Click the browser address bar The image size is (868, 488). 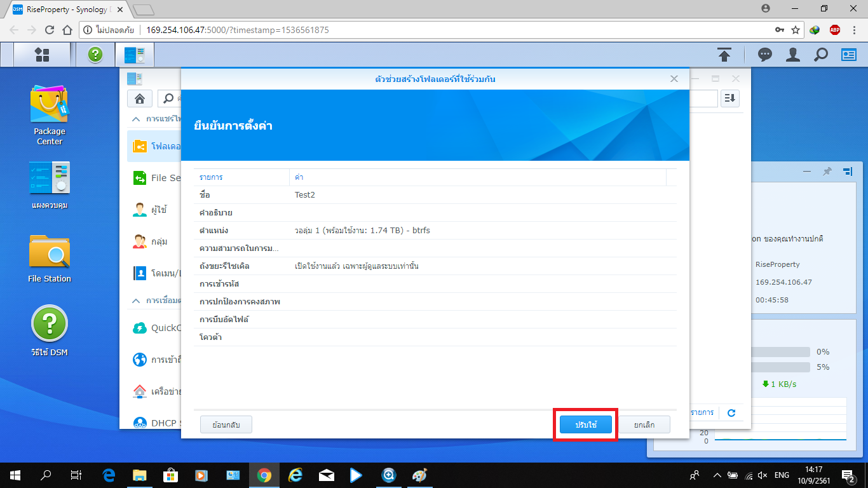click(445, 30)
